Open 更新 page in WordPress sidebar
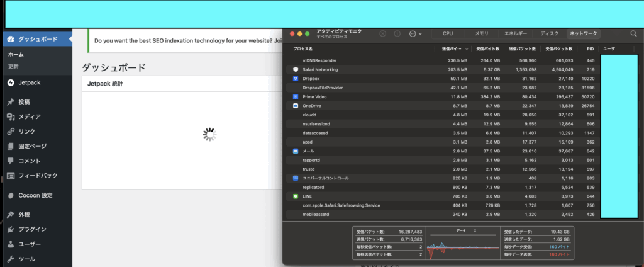This screenshot has height=267, width=644. point(13,66)
